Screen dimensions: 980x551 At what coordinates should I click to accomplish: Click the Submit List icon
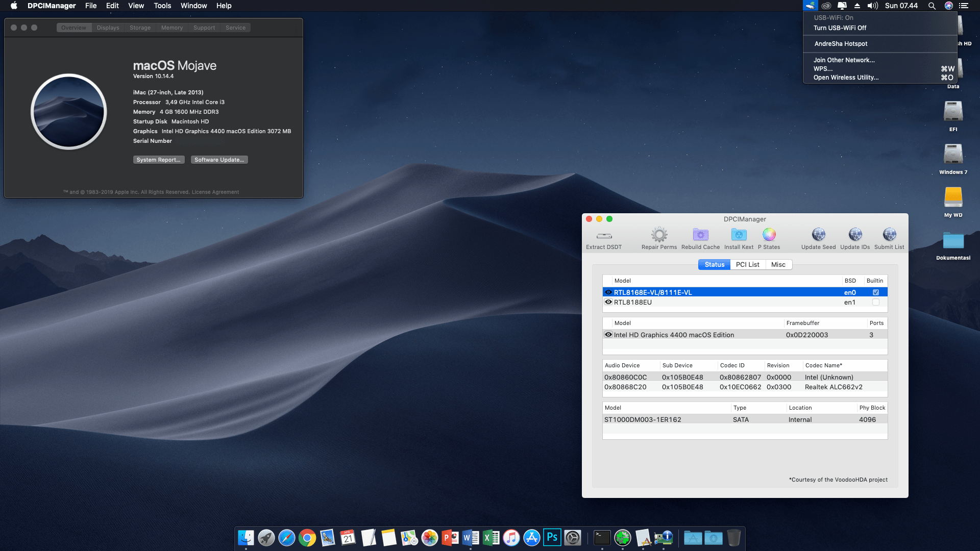point(889,235)
